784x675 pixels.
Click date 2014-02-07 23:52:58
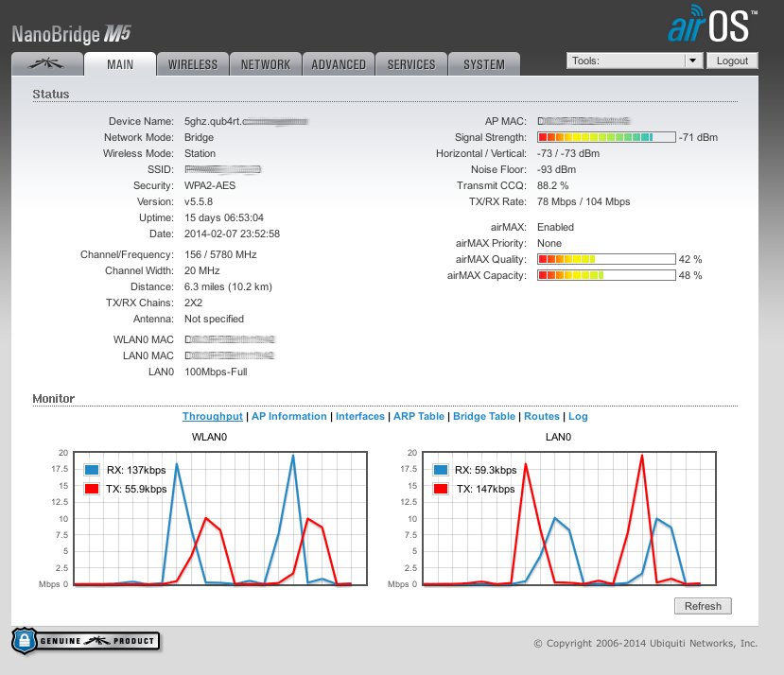[x=232, y=234]
